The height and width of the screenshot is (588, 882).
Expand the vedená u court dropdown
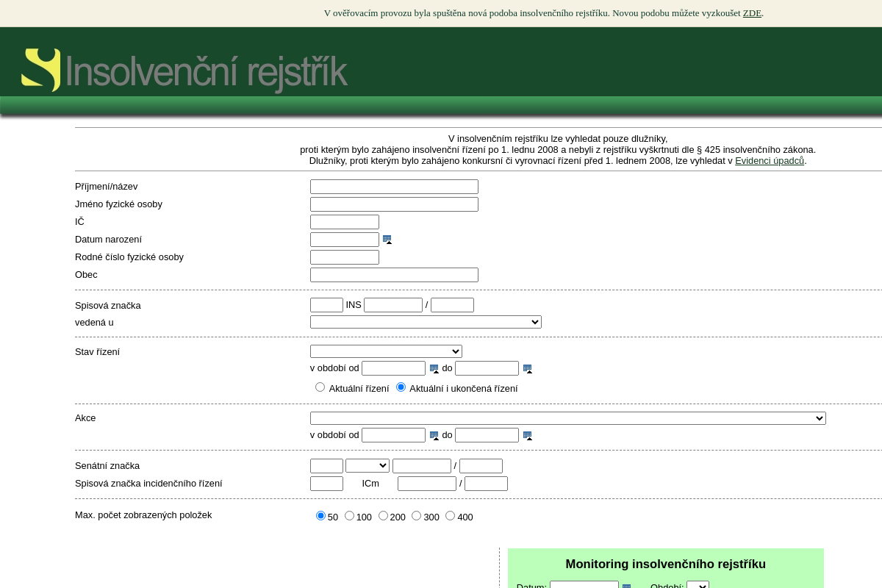426,322
